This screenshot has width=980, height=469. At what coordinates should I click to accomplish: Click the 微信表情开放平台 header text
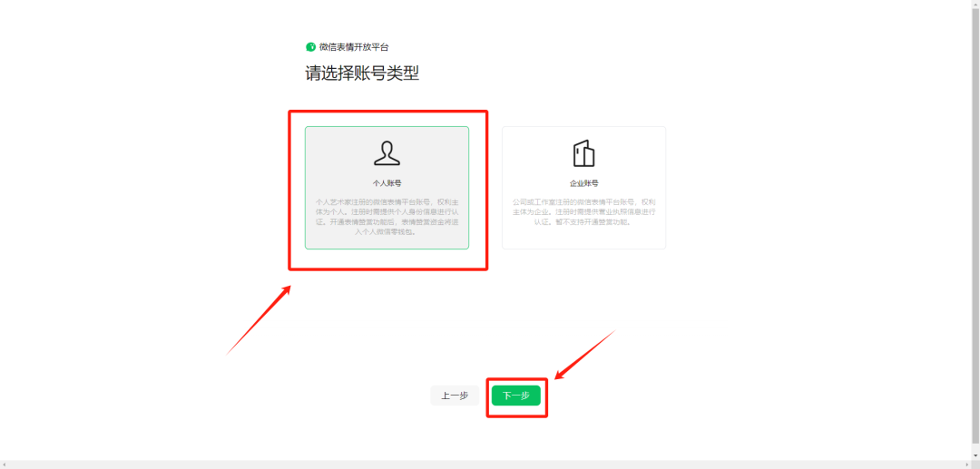click(x=354, y=47)
